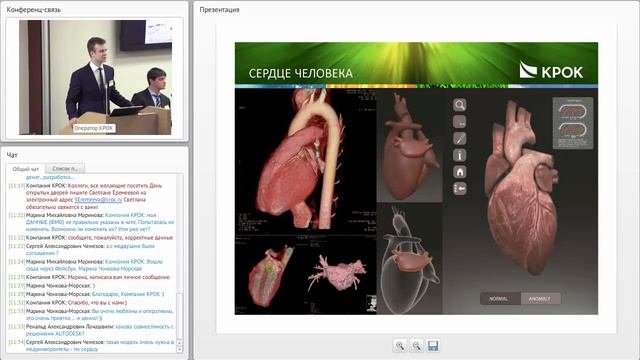This screenshot has height=360, width=640.
Task: Click the 'Оператор КРОК' video label
Action: (94, 128)
